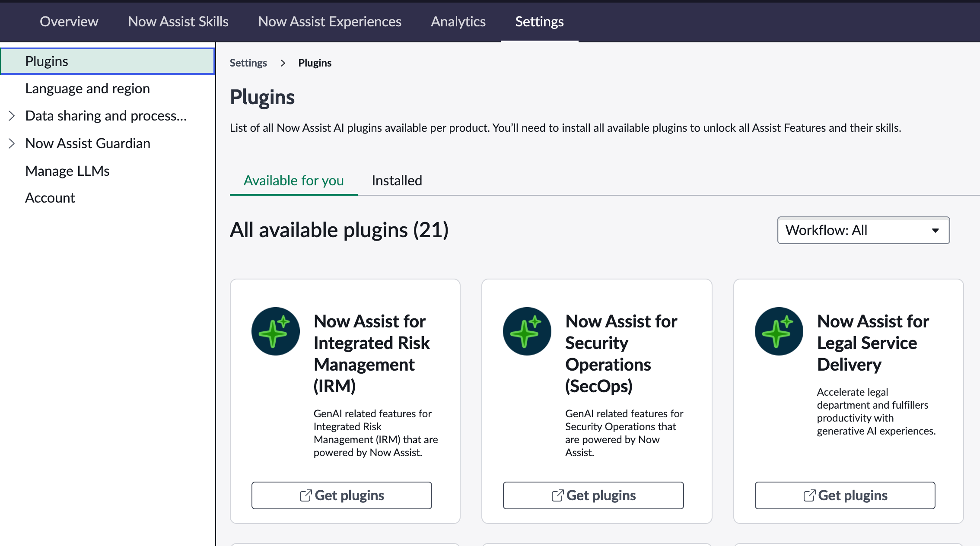Image resolution: width=980 pixels, height=546 pixels.
Task: Open the Overview tab
Action: pyautogui.click(x=69, y=22)
